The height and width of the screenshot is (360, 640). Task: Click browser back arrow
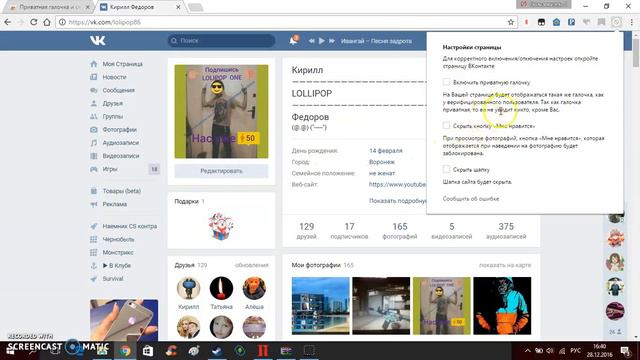(8, 22)
